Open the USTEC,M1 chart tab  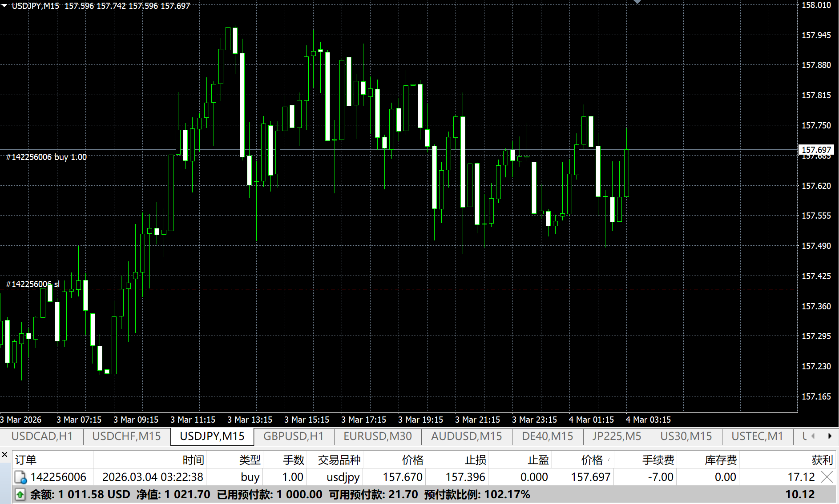757,436
